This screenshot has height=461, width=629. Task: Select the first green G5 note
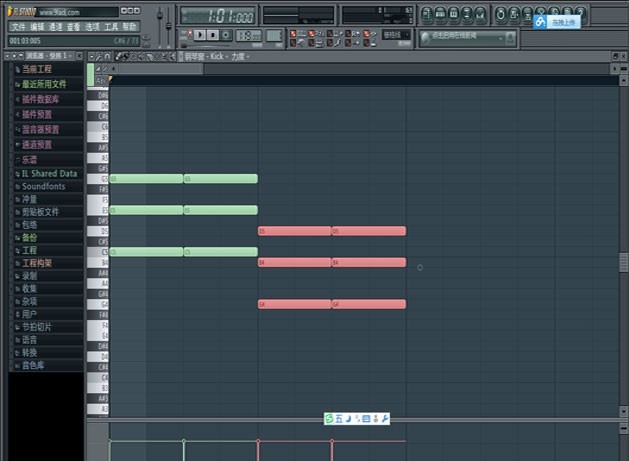pyautogui.click(x=146, y=179)
